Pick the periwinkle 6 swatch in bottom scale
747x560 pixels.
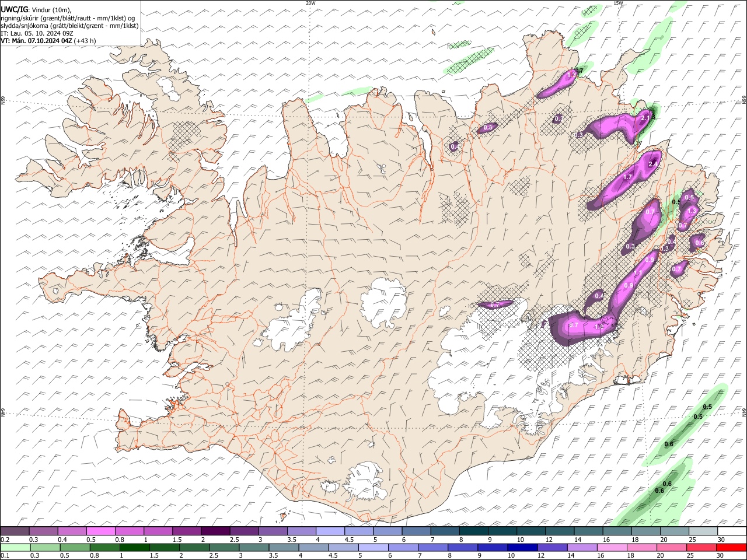(x=403, y=547)
